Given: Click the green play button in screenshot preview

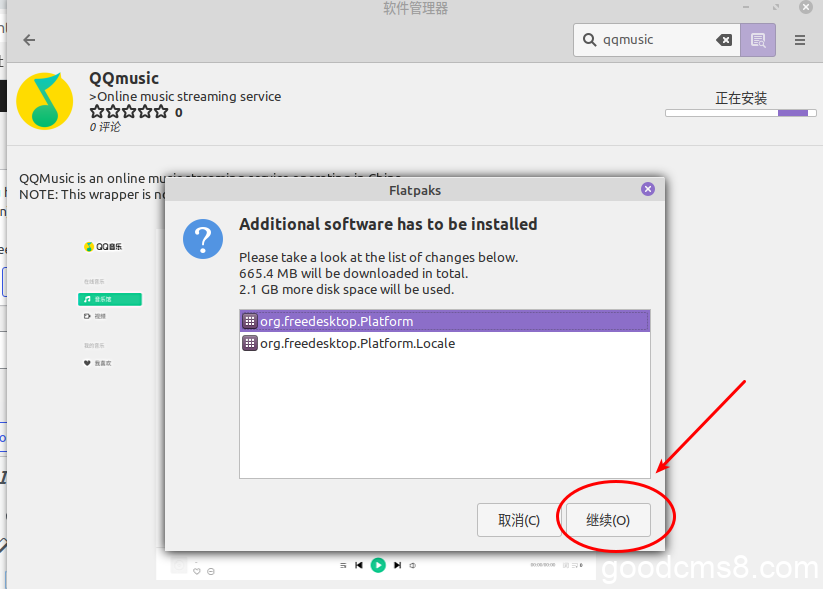Looking at the screenshot, I should point(378,565).
